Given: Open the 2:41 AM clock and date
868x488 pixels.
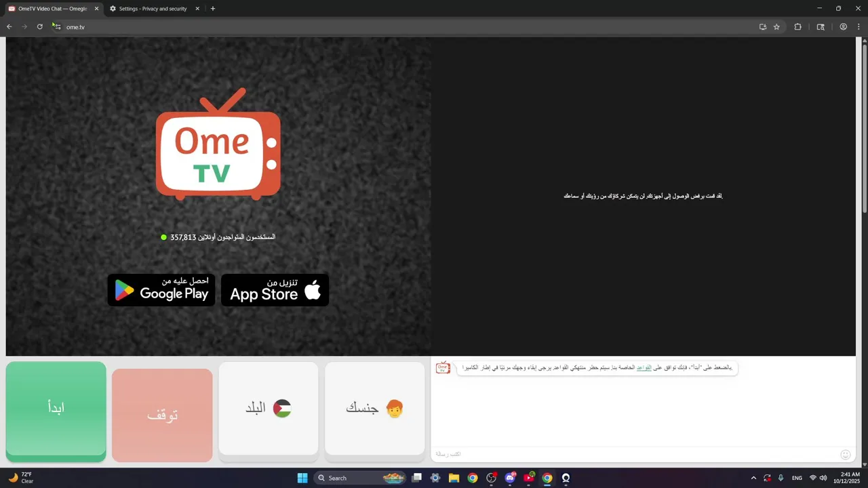Looking at the screenshot, I should (847, 478).
